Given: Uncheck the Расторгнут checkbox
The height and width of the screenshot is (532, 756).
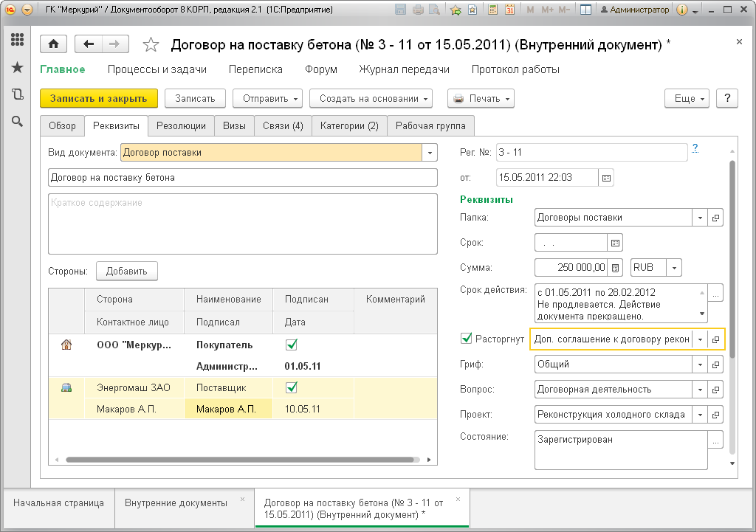Looking at the screenshot, I should pyautogui.click(x=467, y=338).
